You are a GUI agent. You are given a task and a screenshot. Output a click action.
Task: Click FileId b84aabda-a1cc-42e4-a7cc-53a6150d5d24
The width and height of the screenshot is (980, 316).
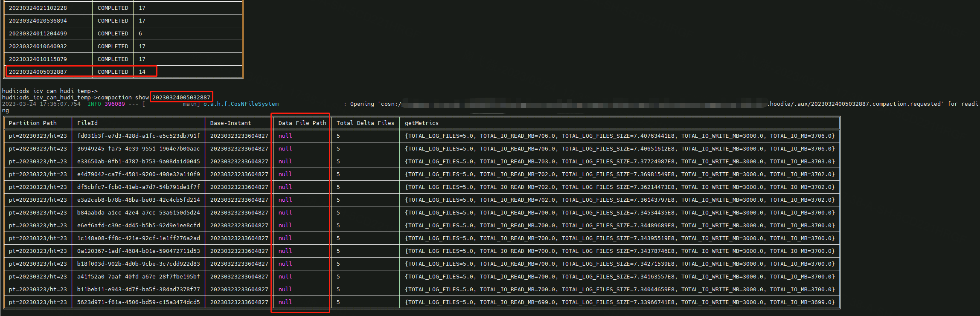pyautogui.click(x=139, y=212)
